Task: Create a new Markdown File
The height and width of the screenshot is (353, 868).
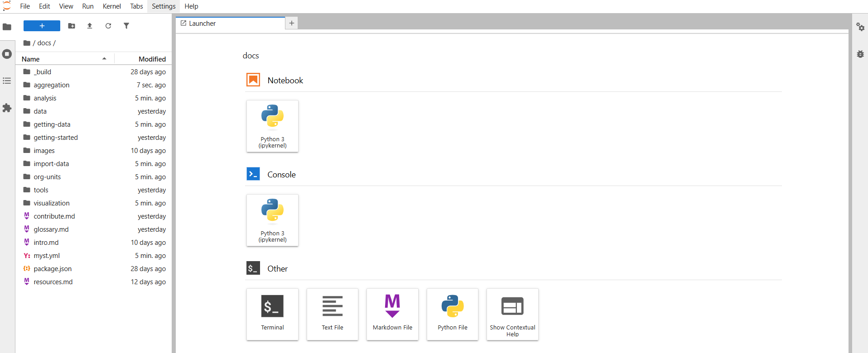Action: tap(392, 314)
